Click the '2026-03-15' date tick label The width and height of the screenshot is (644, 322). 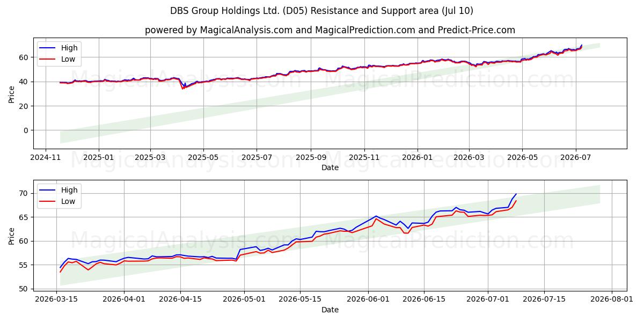(56, 300)
